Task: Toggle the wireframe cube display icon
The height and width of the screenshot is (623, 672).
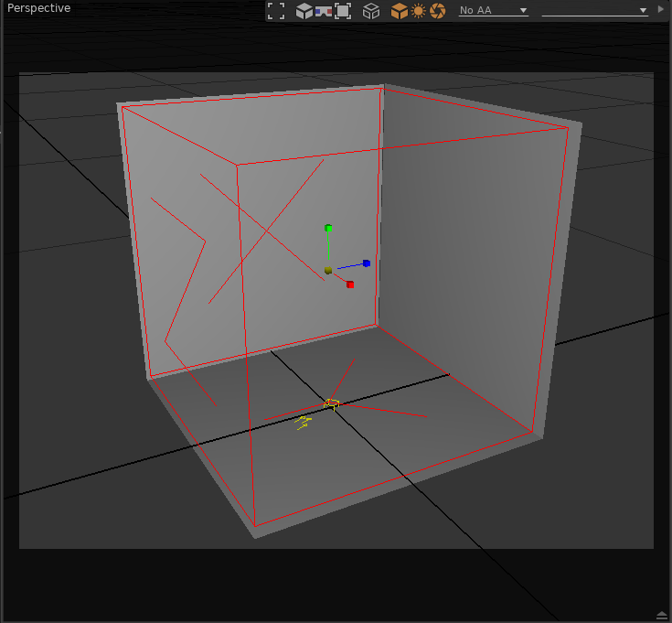Action: (371, 11)
